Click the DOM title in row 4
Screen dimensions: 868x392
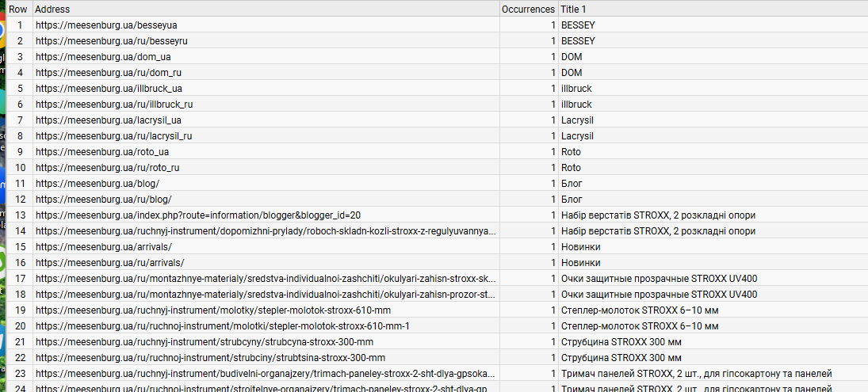tap(572, 72)
